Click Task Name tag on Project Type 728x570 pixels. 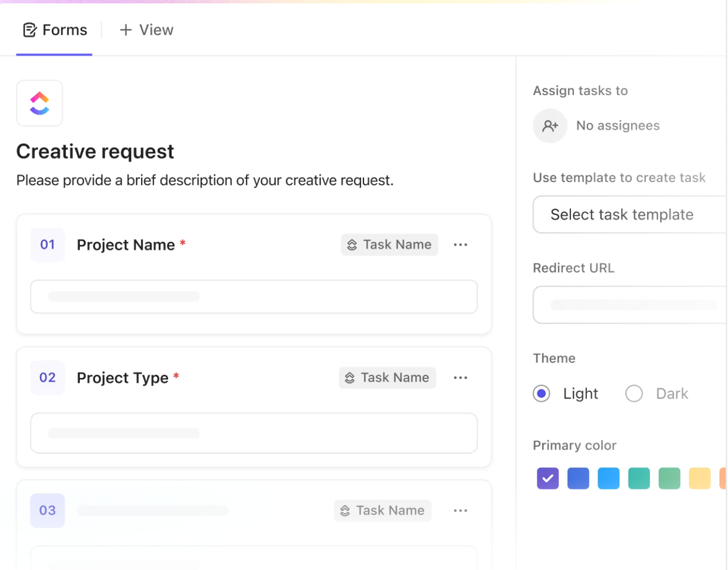[x=387, y=378]
